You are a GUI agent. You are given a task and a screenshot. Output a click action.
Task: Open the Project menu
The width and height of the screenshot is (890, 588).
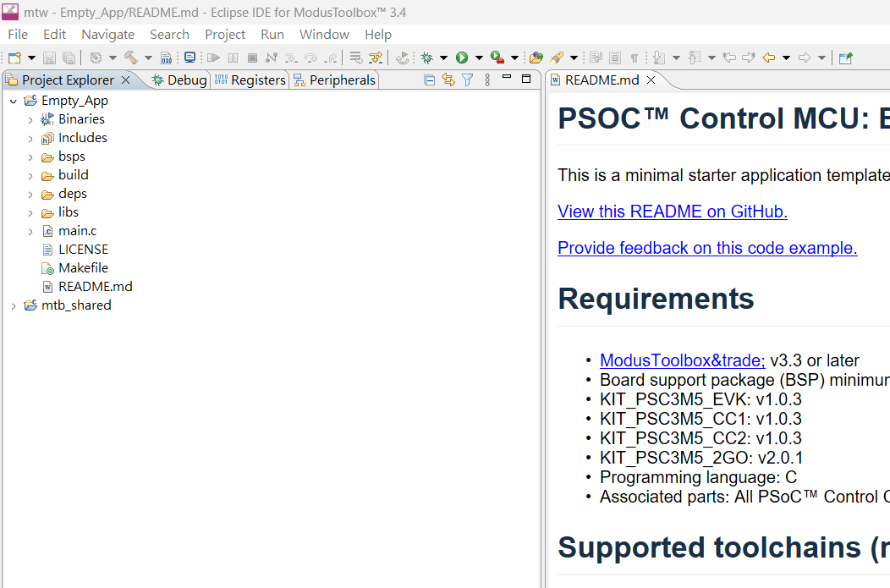pyautogui.click(x=225, y=35)
